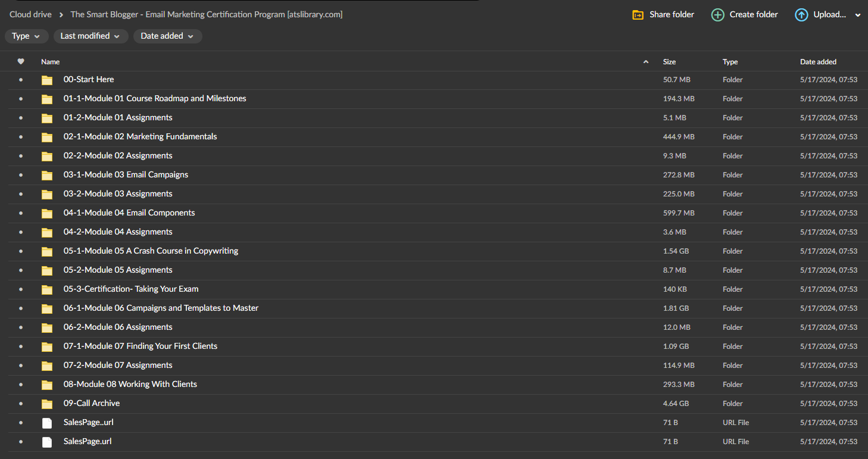Open the Type filter dropdown chip

point(27,36)
